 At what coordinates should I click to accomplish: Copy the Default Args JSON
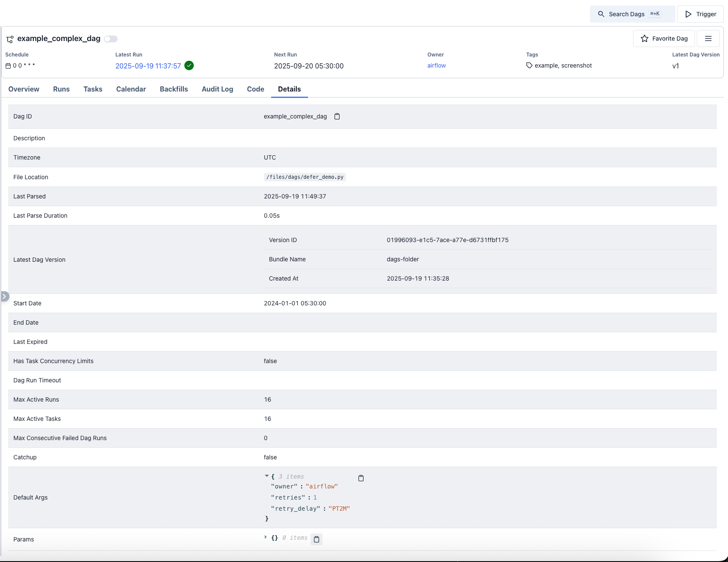[361, 478]
